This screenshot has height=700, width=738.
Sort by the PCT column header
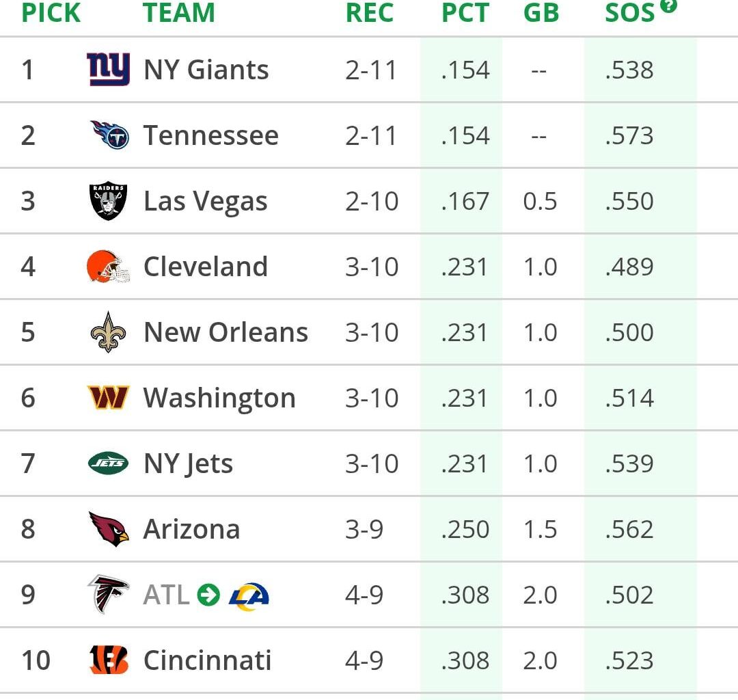click(x=463, y=12)
